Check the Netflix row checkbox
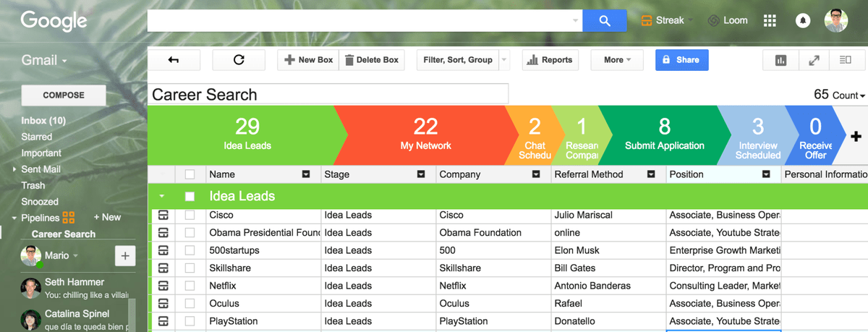Image resolution: width=868 pixels, height=332 pixels. (190, 286)
